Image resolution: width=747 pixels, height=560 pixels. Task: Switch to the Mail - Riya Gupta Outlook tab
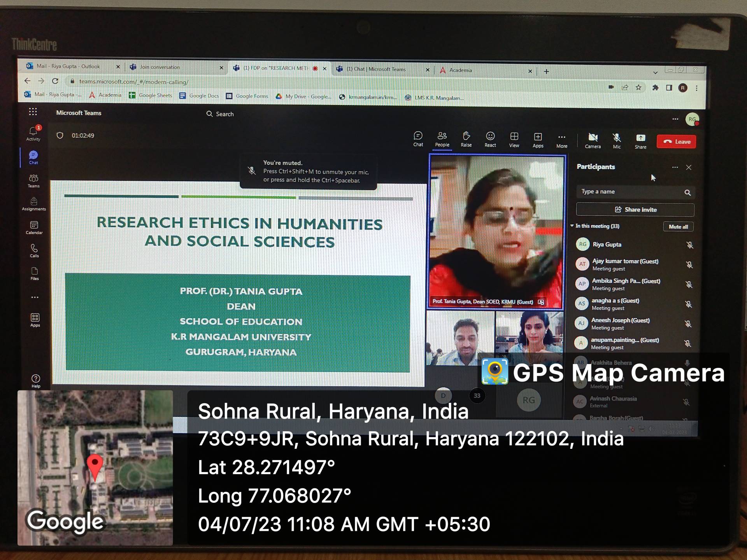68,66
